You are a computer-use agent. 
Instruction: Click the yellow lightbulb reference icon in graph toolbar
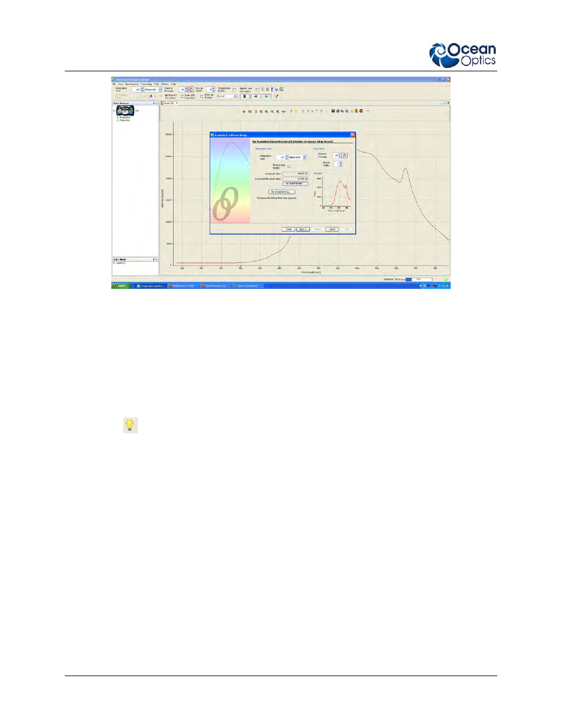296,111
